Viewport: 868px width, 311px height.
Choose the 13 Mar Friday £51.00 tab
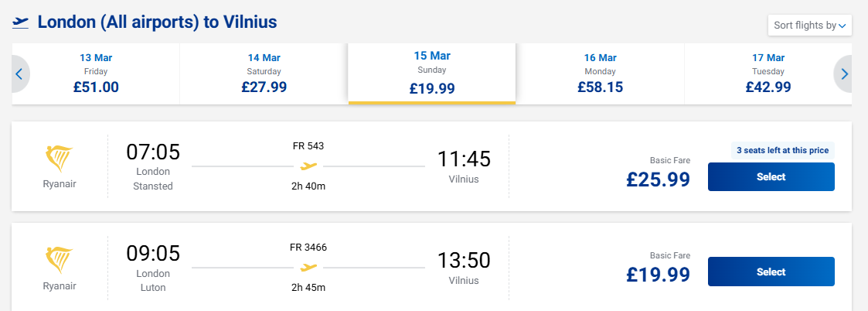pyautogui.click(x=96, y=74)
